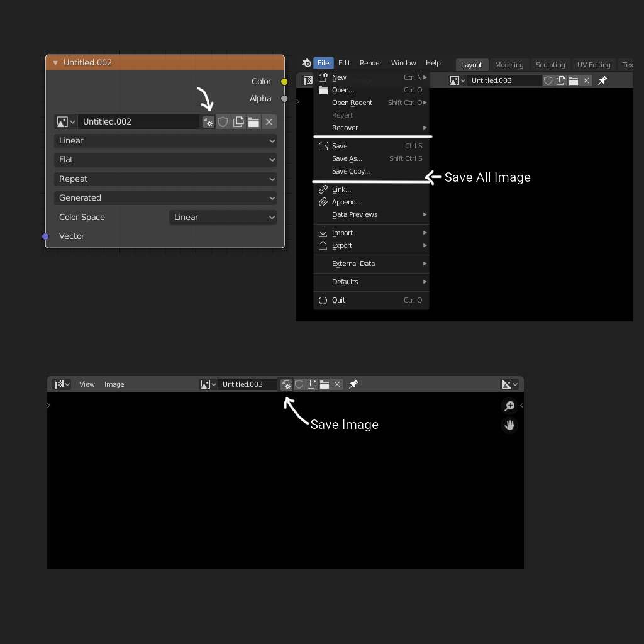Open the Generated source dropdown
This screenshot has height=644, width=644.
click(x=165, y=198)
